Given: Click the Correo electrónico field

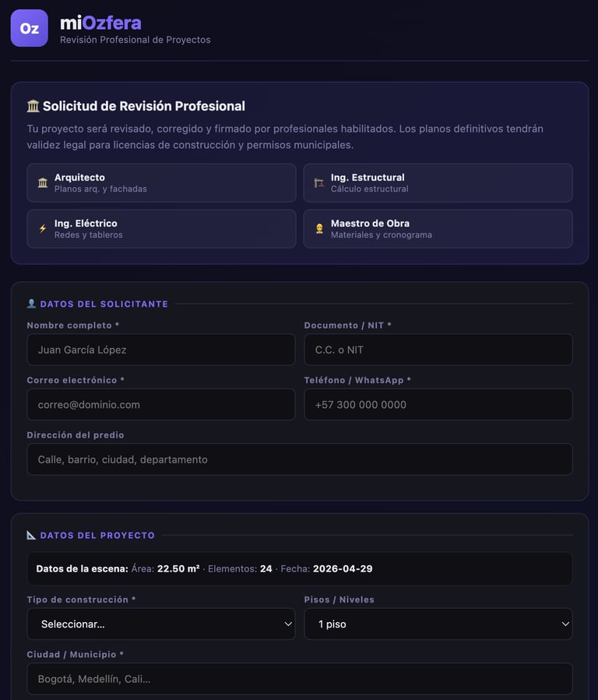Looking at the screenshot, I should [x=161, y=405].
